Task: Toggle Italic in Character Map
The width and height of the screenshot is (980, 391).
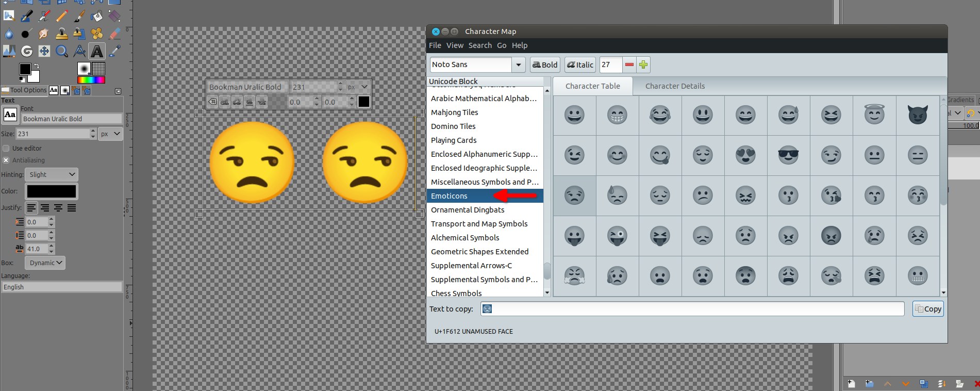Action: click(580, 64)
